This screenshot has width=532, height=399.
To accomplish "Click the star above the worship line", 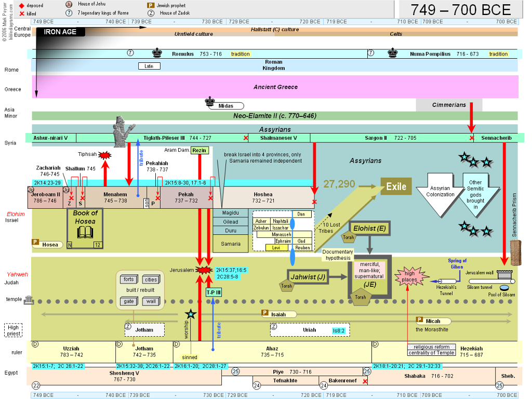I will 191,314.
